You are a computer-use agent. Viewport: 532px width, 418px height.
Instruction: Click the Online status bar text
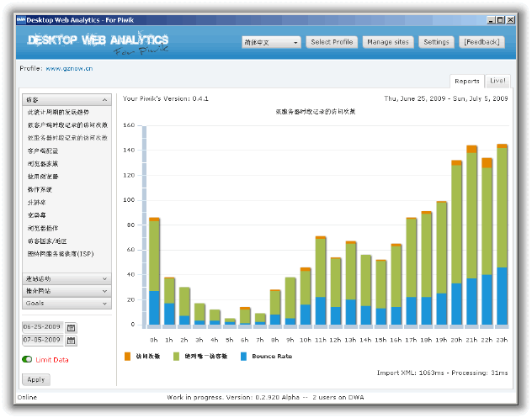(x=27, y=397)
